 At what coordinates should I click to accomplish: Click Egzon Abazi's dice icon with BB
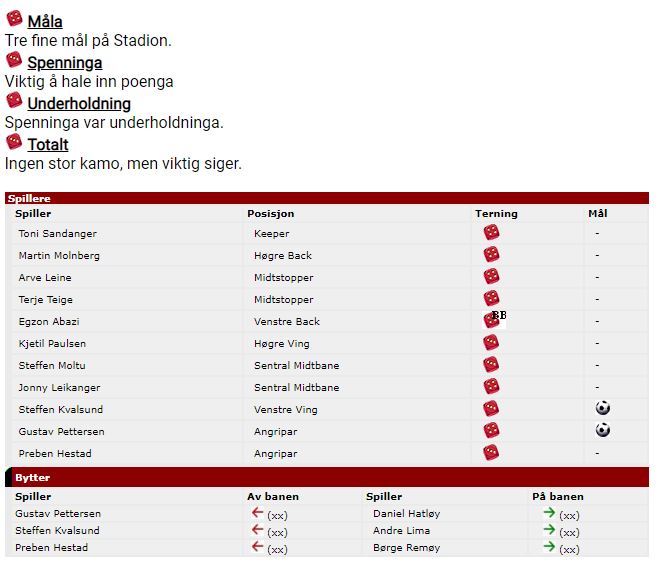pyautogui.click(x=494, y=320)
